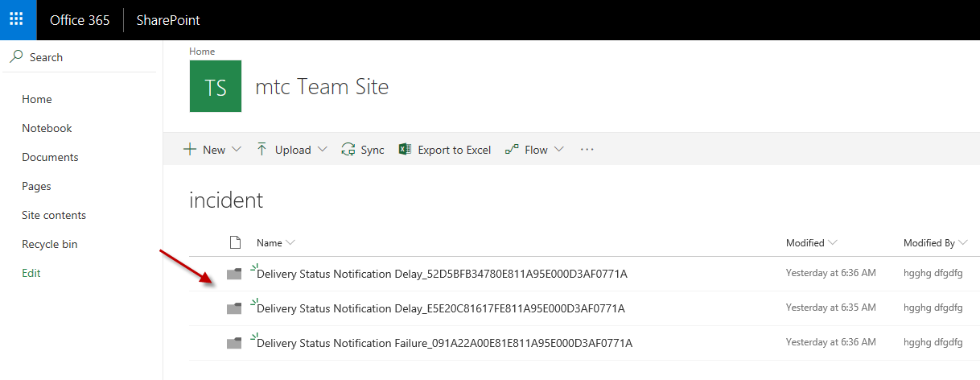Click the Flow icon in command bar
The height and width of the screenshot is (380, 980).
tap(511, 150)
